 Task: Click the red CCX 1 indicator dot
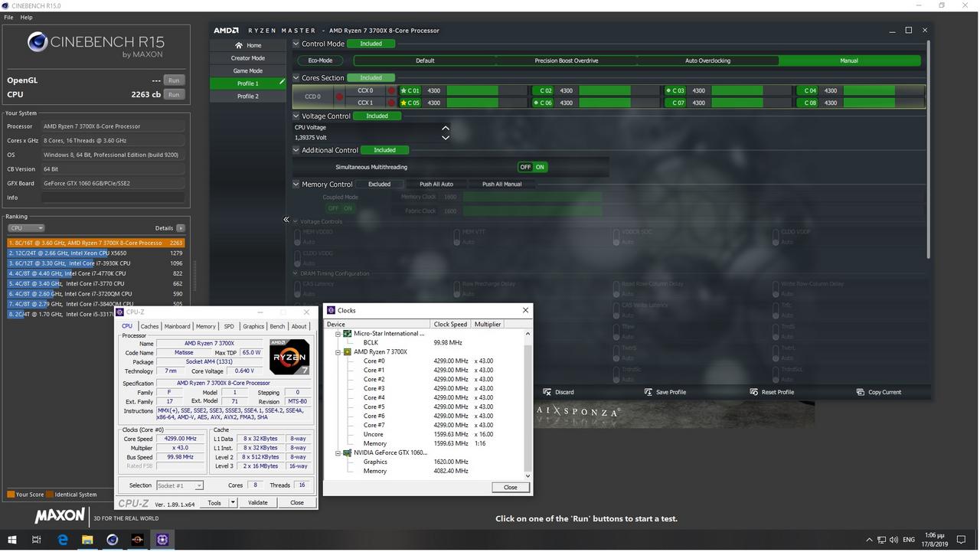click(392, 103)
